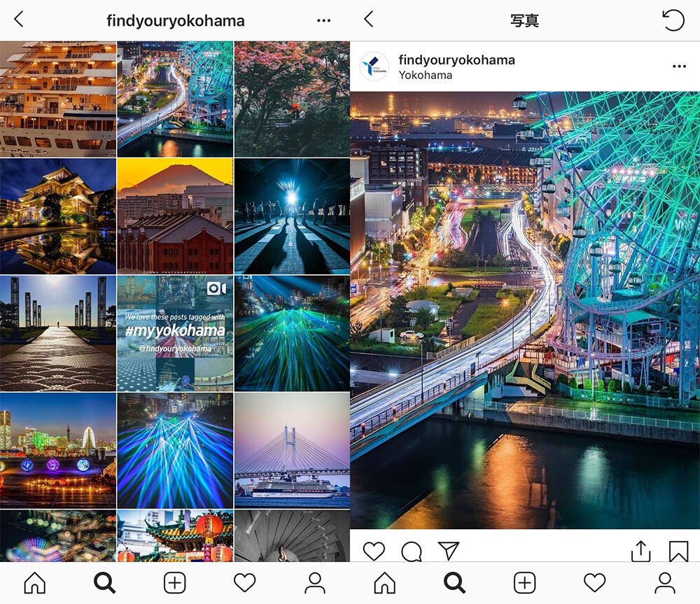This screenshot has width=700, height=604.
Task: Open the stone pillars pathway thumbnail
Action: pyautogui.click(x=58, y=333)
